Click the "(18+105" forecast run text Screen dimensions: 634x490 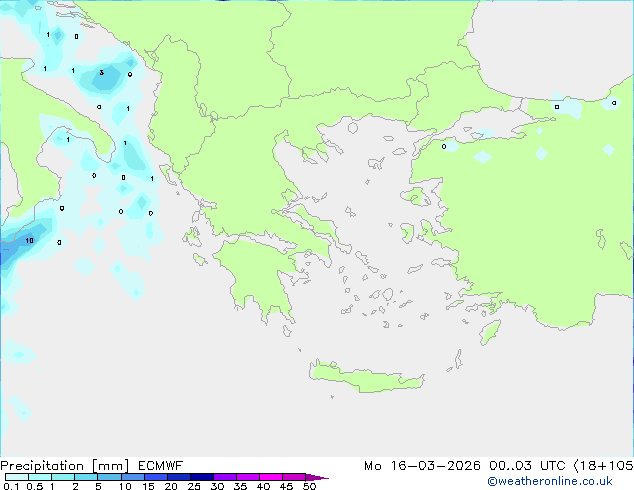pyautogui.click(x=603, y=466)
